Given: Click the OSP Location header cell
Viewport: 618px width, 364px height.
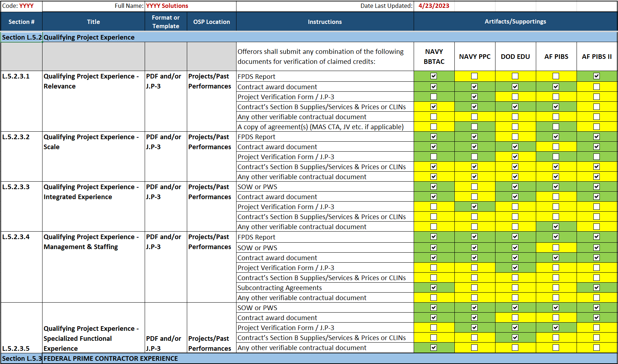Looking at the screenshot, I should pos(211,21).
